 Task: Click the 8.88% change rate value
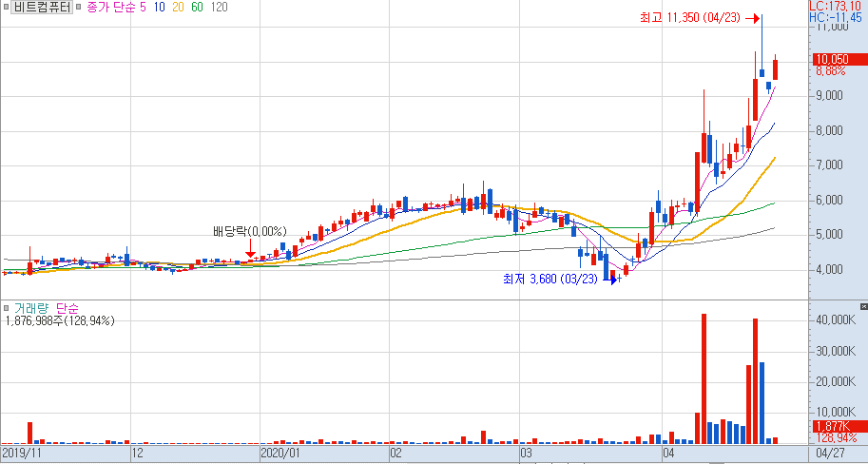pos(830,71)
